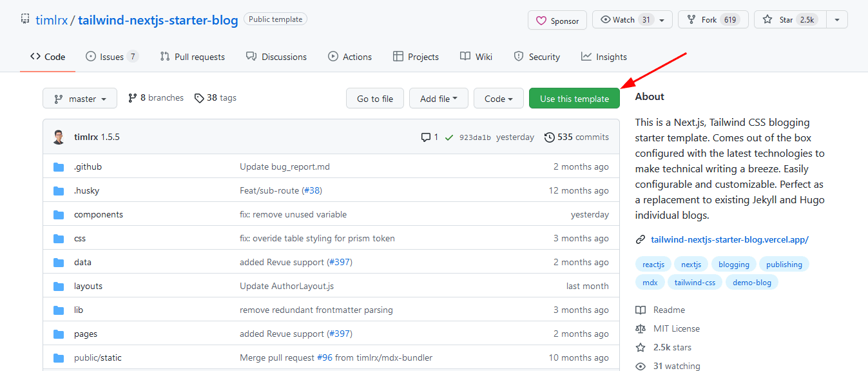
Task: Click the folder icon for css
Action: [59, 239]
